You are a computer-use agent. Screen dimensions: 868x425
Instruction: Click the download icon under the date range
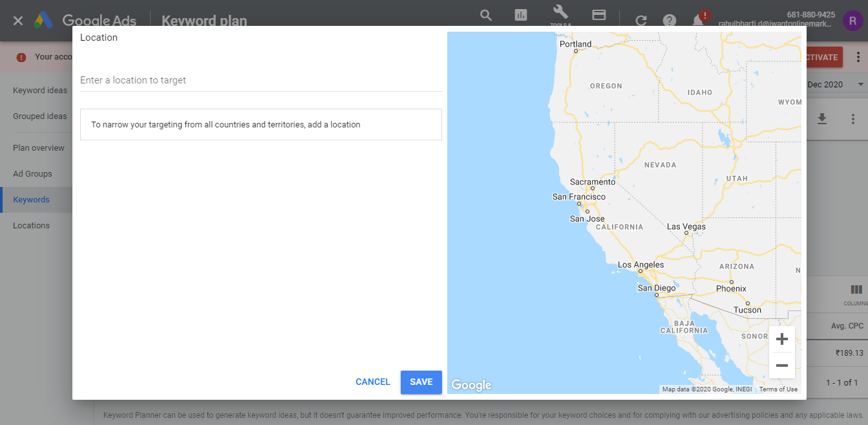pyautogui.click(x=822, y=119)
